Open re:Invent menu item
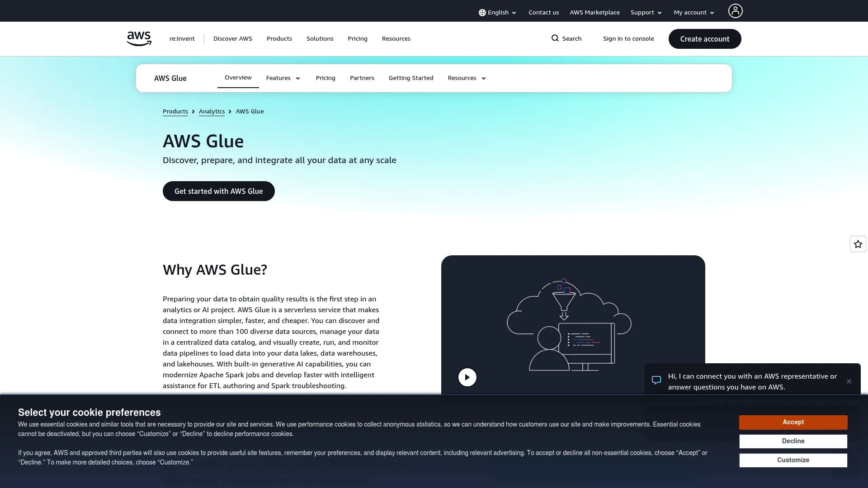This screenshot has height=488, width=868. tap(182, 39)
